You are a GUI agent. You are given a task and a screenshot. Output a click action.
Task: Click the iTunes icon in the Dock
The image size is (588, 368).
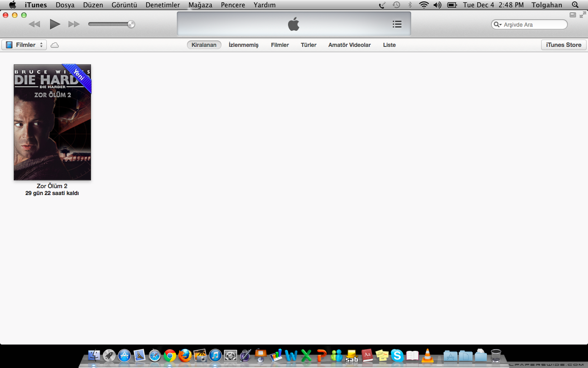(215, 355)
